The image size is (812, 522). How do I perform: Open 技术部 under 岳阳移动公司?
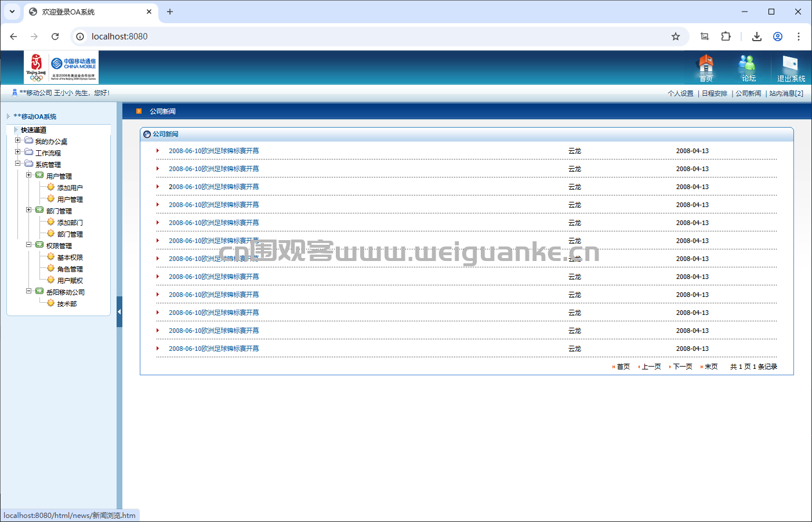(x=67, y=304)
